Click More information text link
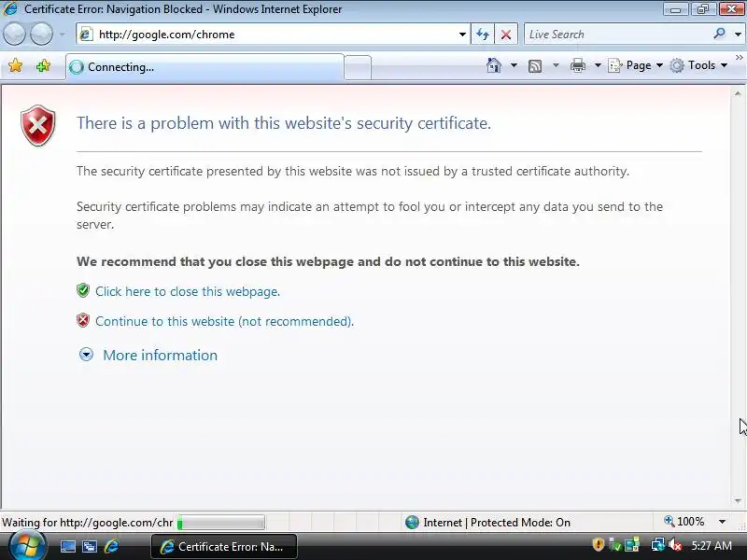The image size is (747, 560). click(160, 356)
